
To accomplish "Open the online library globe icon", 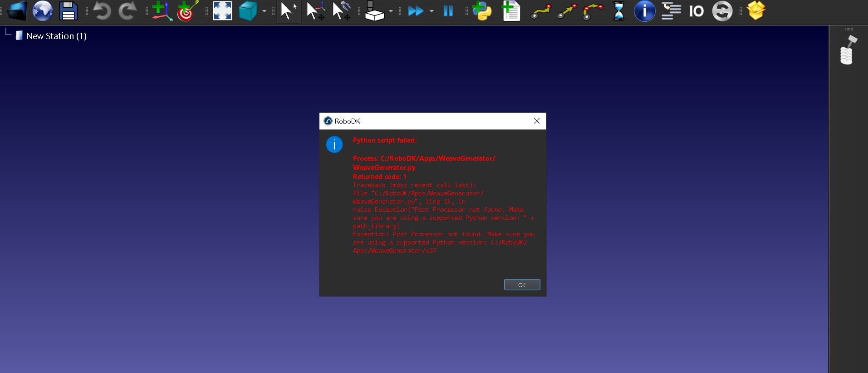I will click(43, 11).
